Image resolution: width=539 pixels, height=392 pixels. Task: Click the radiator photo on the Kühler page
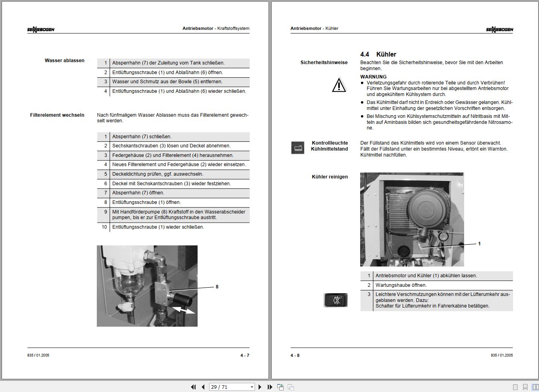pos(412,219)
